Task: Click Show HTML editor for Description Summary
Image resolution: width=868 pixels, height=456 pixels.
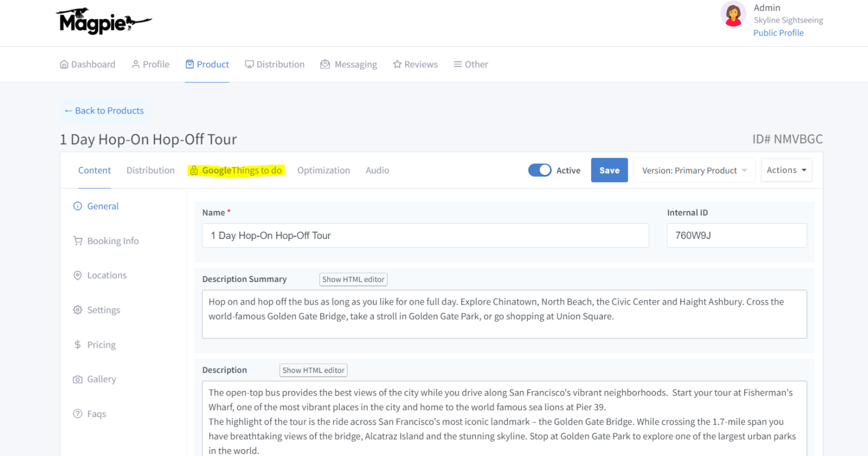Action: pos(353,279)
